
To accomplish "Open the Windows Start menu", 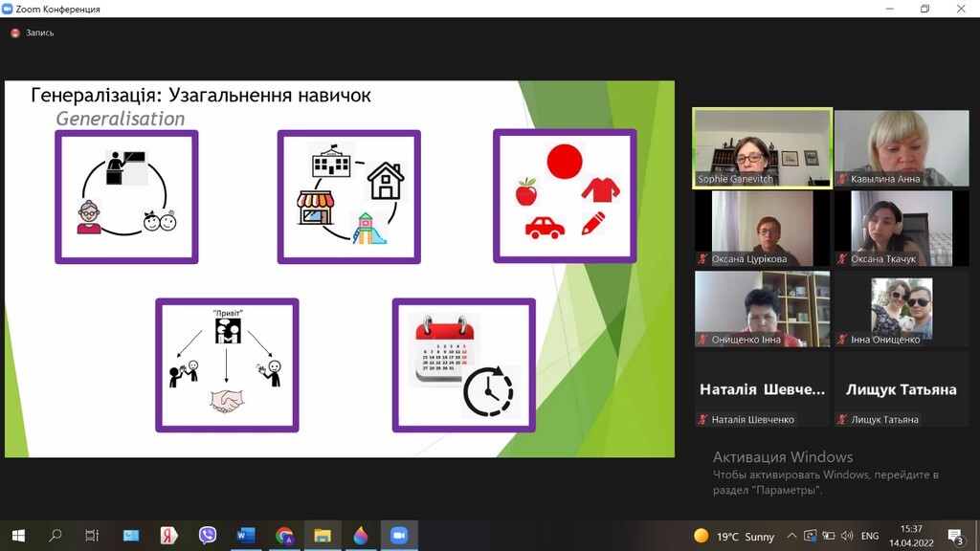I will click(18, 536).
